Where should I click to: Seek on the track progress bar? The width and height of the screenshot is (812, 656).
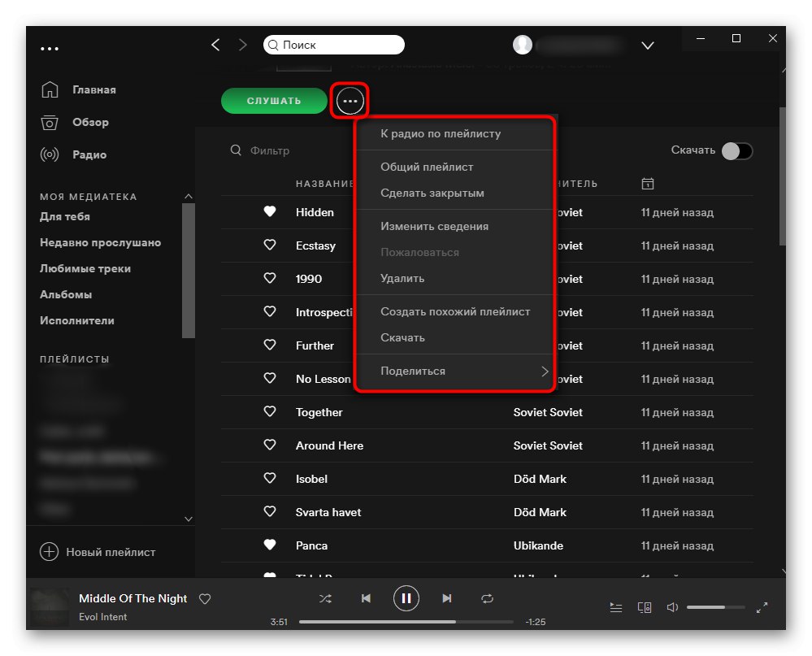point(406,622)
